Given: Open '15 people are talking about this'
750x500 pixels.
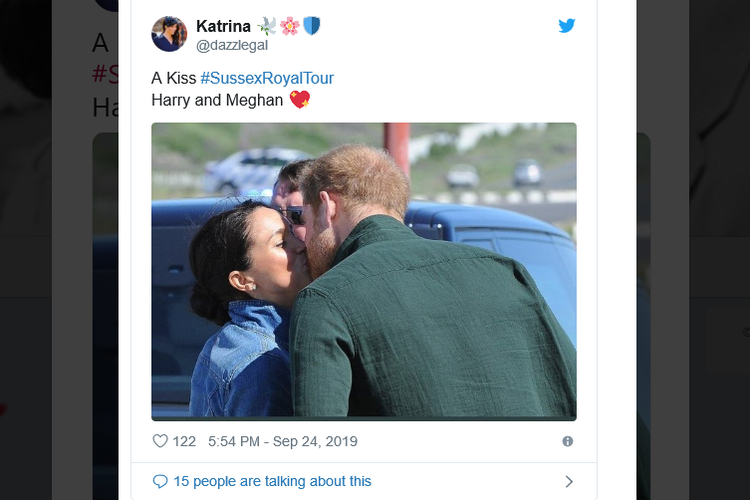Looking at the screenshot, I should 272,481.
